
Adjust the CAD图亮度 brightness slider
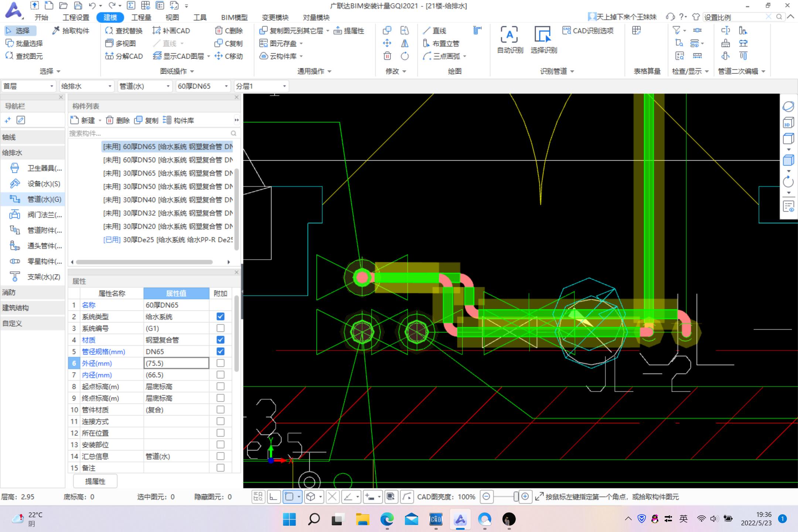[x=516, y=497]
